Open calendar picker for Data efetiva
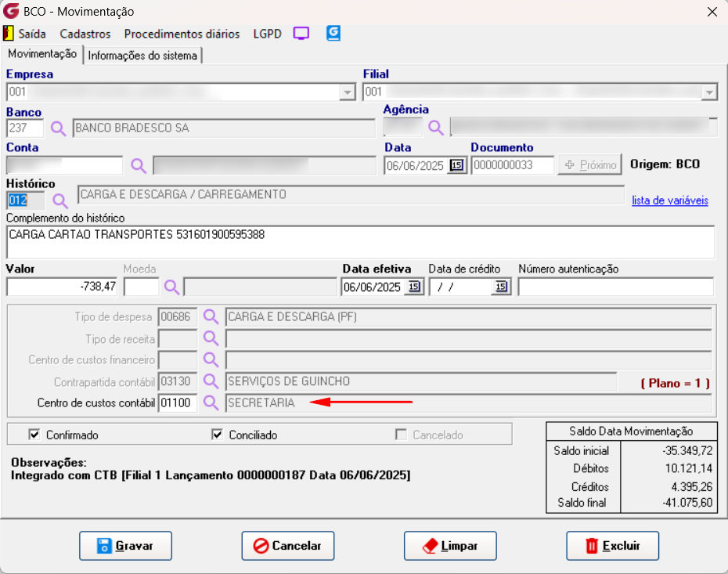This screenshot has height=574, width=728. tap(414, 287)
